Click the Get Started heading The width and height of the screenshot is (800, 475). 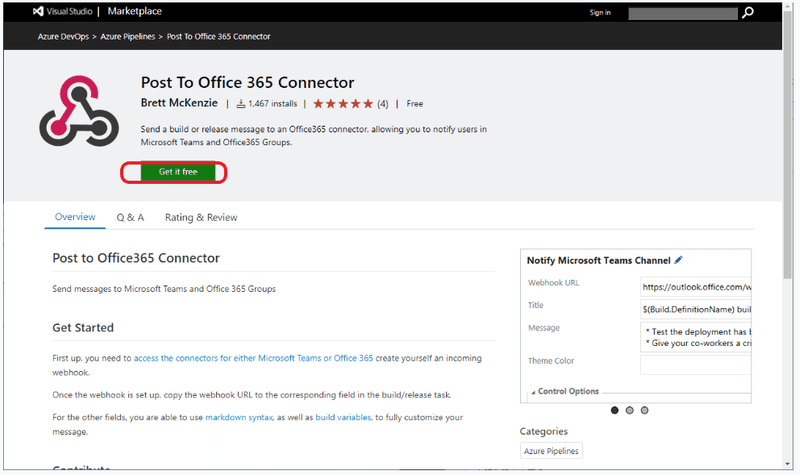[x=83, y=328]
